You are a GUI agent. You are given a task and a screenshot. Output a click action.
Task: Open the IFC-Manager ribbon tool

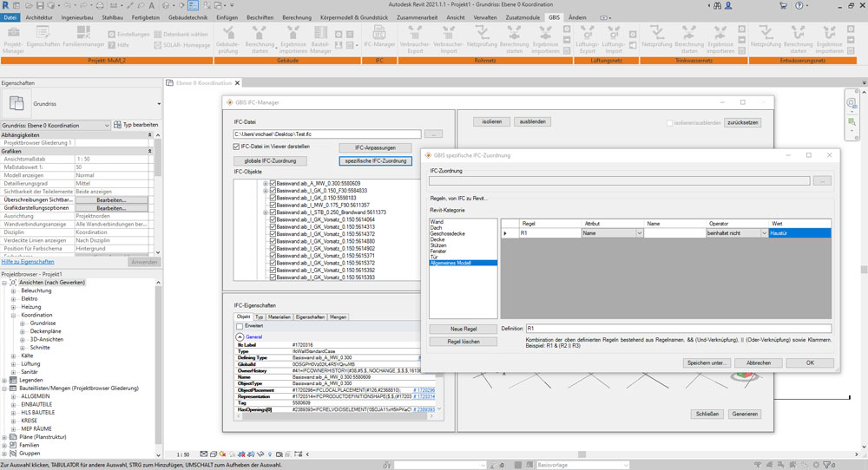coord(379,36)
